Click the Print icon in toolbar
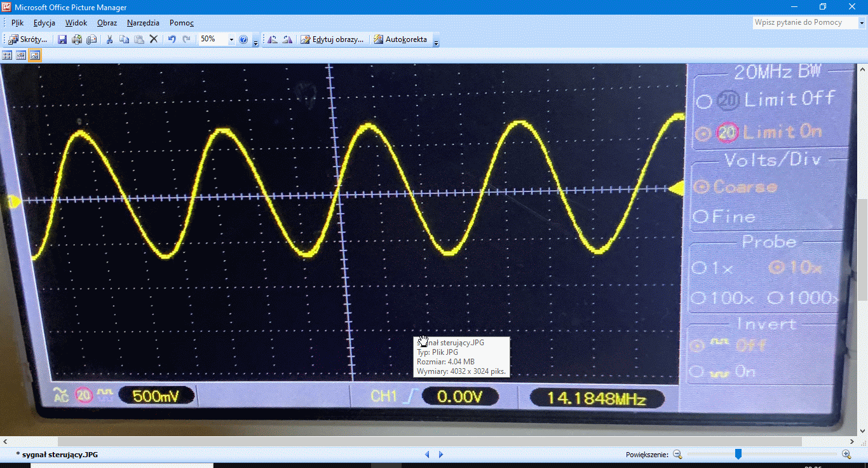The height and width of the screenshot is (468, 868). tap(77, 39)
